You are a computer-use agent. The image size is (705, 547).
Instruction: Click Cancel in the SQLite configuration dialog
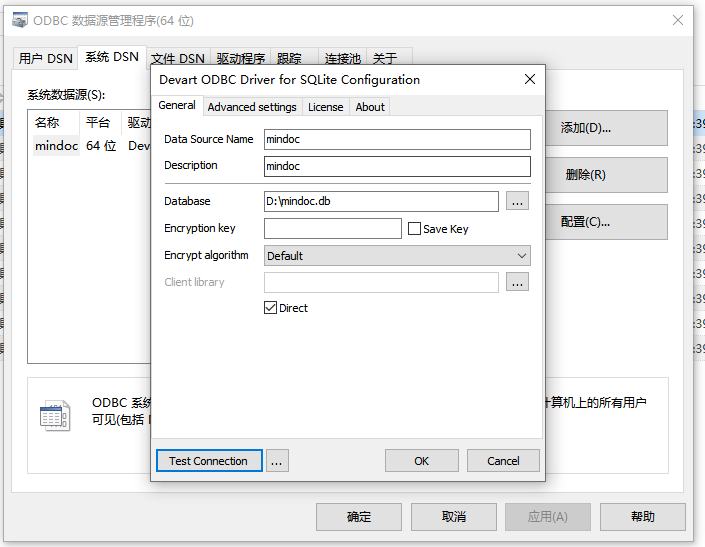(503, 461)
